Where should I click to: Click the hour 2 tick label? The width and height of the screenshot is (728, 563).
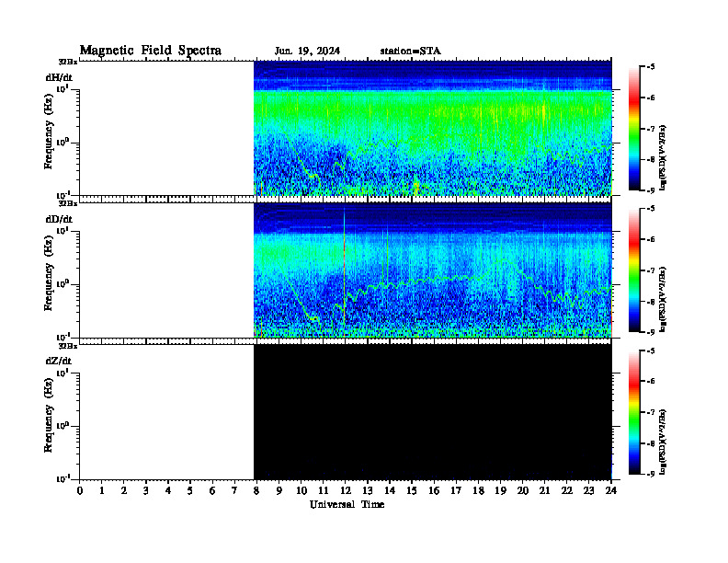coord(124,491)
